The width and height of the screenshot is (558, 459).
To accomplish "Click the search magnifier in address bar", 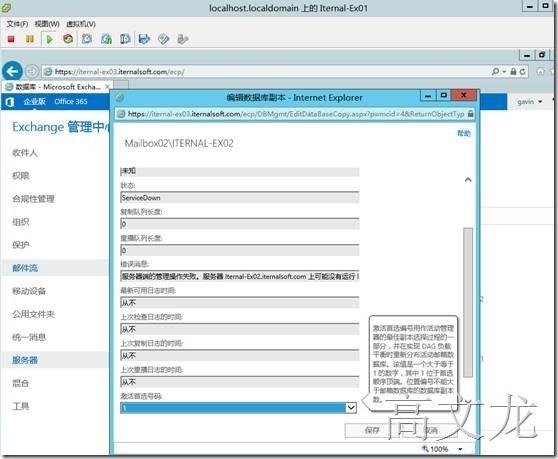I will click(495, 72).
